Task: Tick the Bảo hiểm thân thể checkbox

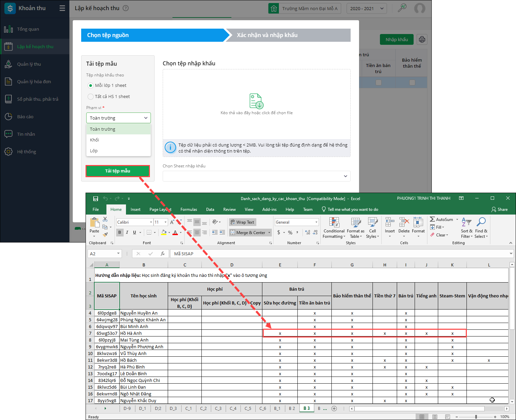Action: pos(412,83)
